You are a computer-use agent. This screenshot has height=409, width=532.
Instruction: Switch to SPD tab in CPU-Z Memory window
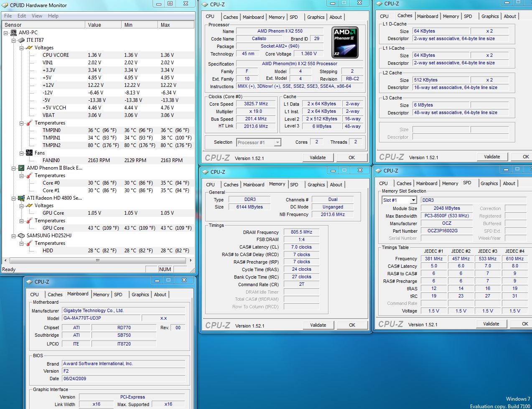click(x=294, y=185)
